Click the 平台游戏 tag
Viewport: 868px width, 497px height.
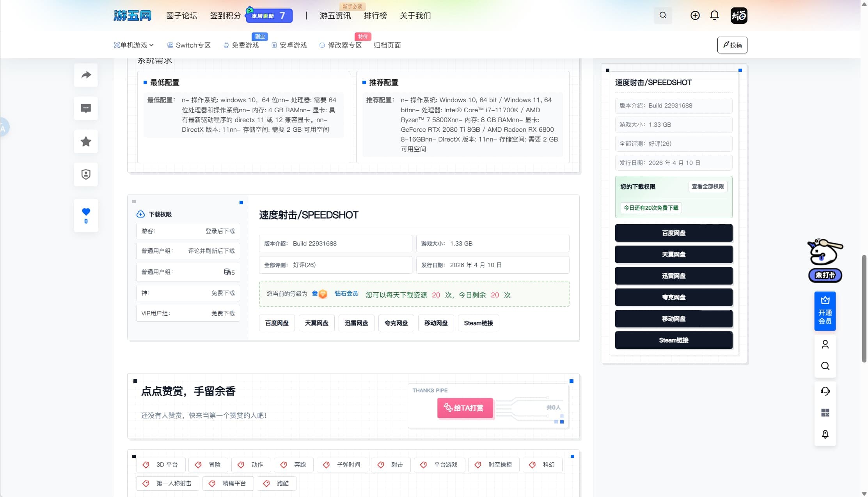(x=440, y=465)
